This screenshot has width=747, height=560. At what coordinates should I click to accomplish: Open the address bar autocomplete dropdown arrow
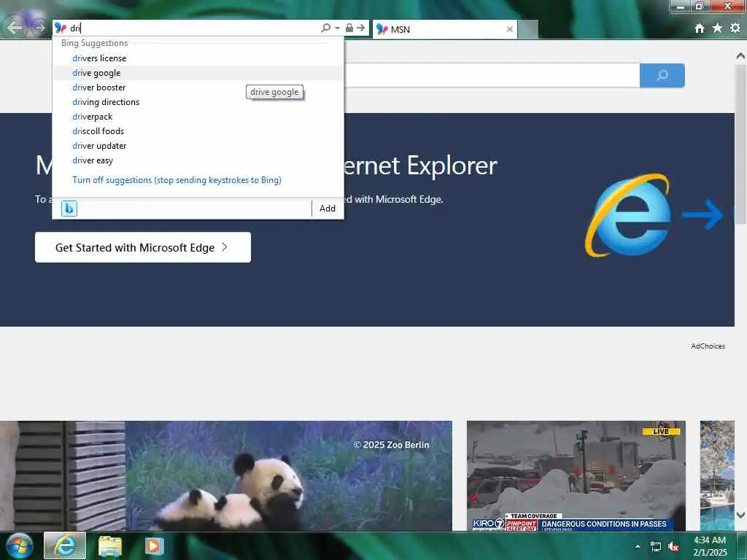(337, 28)
